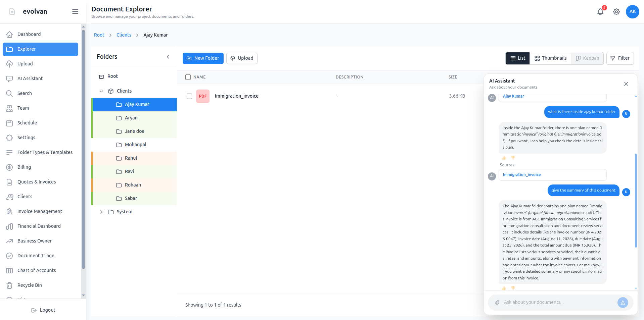Open Document Triage in the sidebar
The height and width of the screenshot is (320, 644).
coord(40,256)
